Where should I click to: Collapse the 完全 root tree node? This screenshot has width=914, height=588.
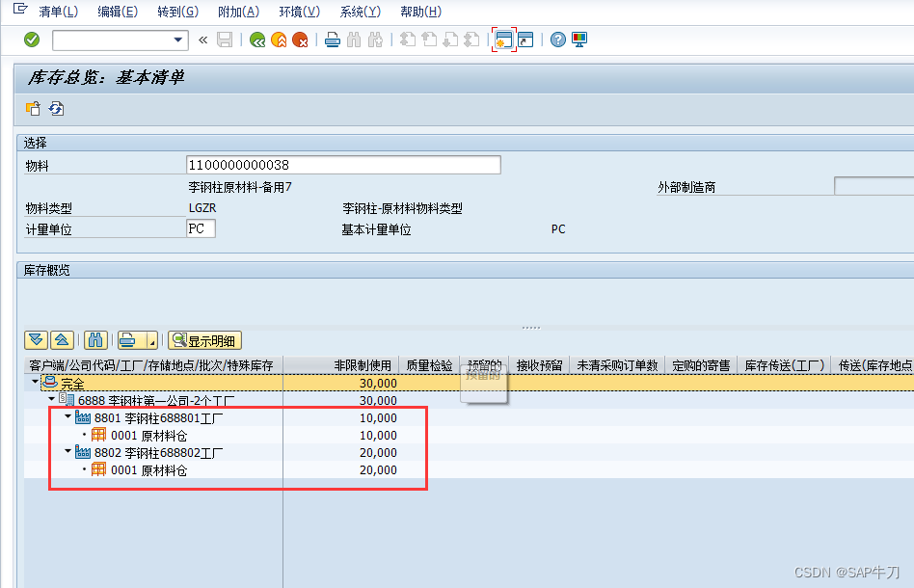tap(35, 382)
